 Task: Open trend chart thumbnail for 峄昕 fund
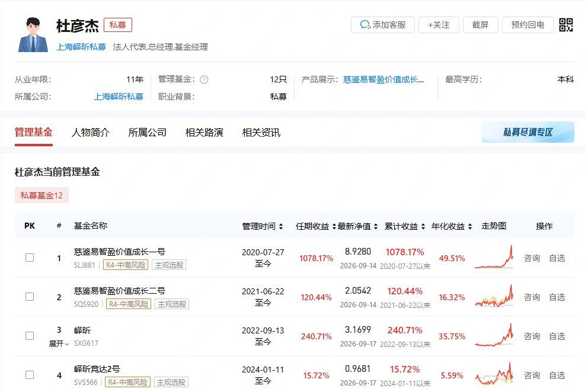coord(494,335)
